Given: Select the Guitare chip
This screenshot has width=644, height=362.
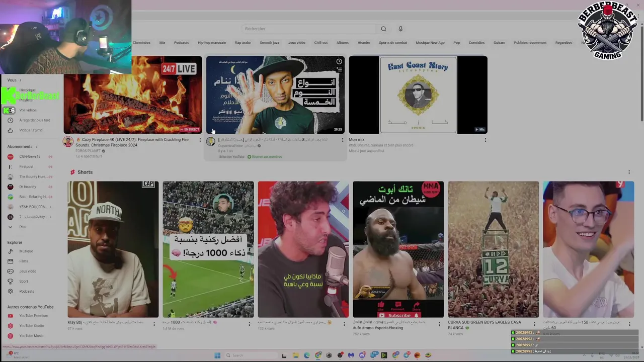Looking at the screenshot, I should [499, 43].
